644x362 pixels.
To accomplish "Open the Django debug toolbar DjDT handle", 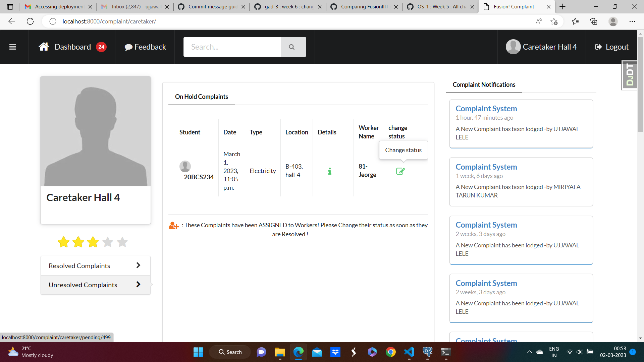I will [x=630, y=75].
